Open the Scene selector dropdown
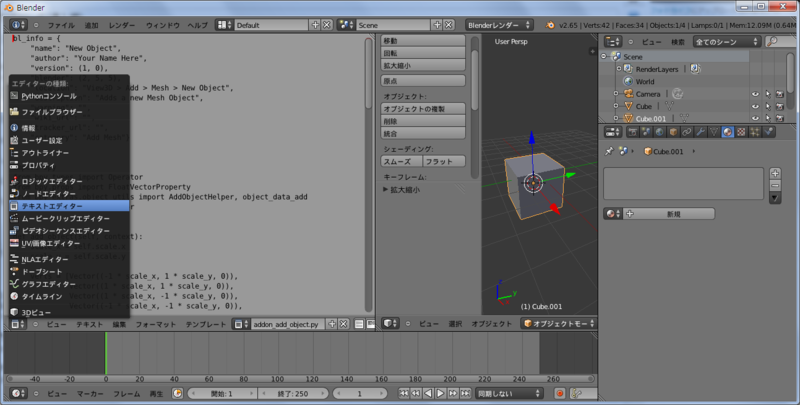The width and height of the screenshot is (800, 405). tap(346, 24)
